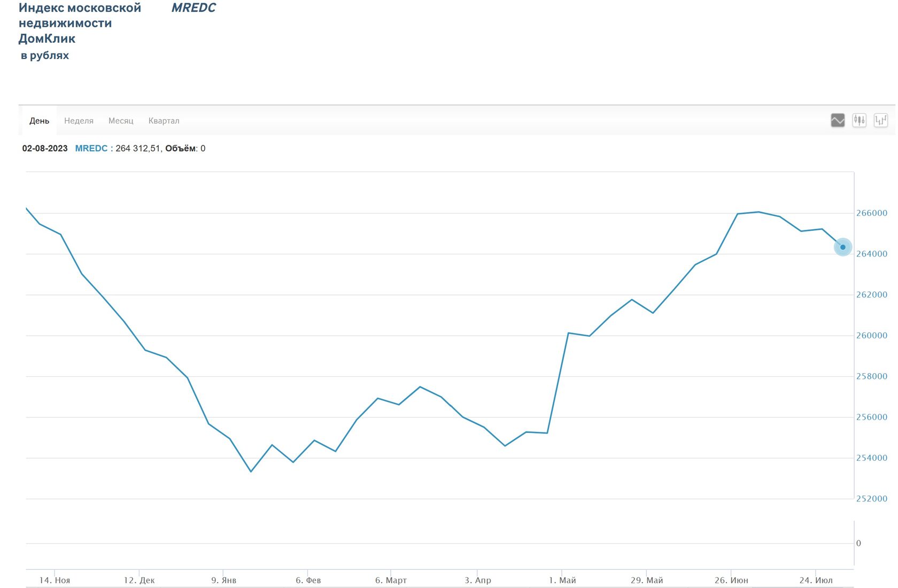This screenshot has height=588, width=898.
Task: Click the '14. Ноя' x-axis label
Action: coord(55,580)
